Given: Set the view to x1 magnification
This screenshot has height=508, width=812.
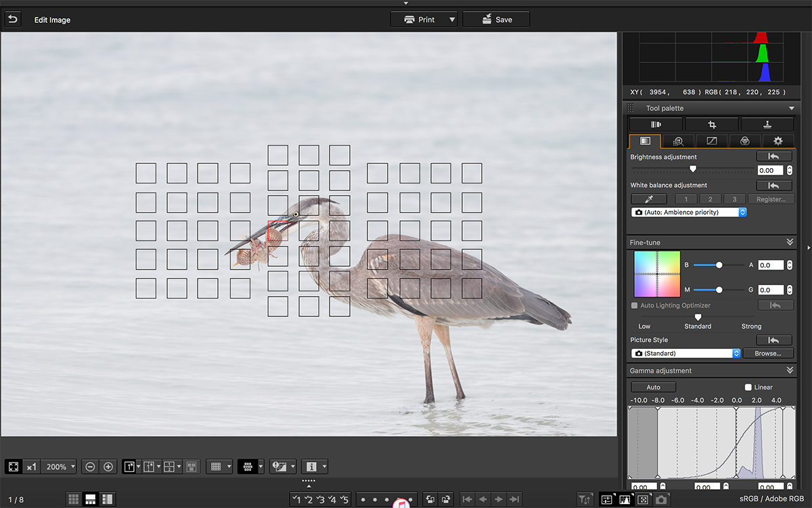Looking at the screenshot, I should 32,467.
